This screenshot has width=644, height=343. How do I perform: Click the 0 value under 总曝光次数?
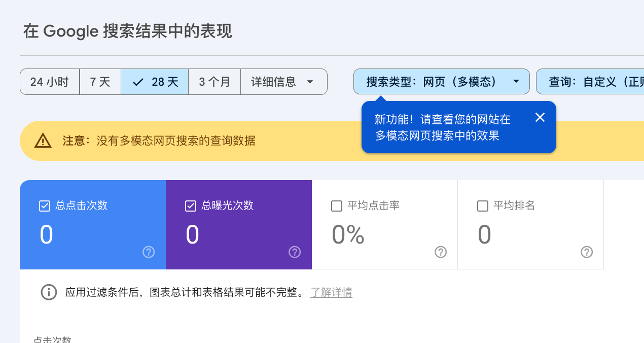[x=192, y=235]
